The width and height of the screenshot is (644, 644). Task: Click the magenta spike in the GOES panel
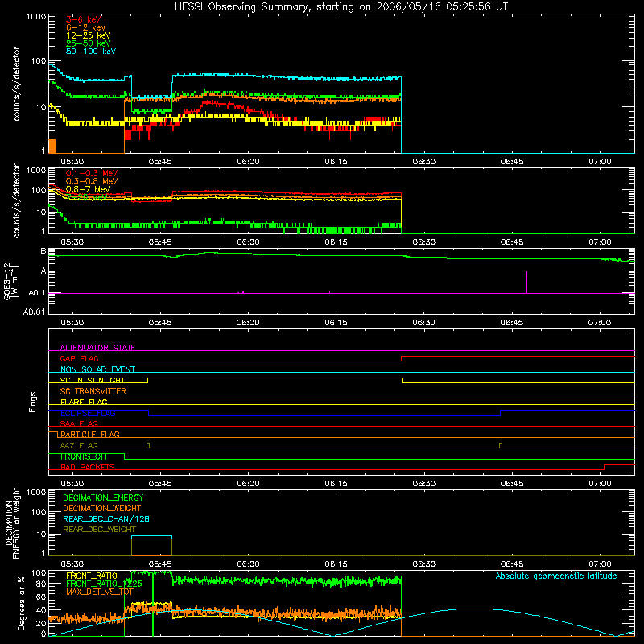[x=526, y=283]
